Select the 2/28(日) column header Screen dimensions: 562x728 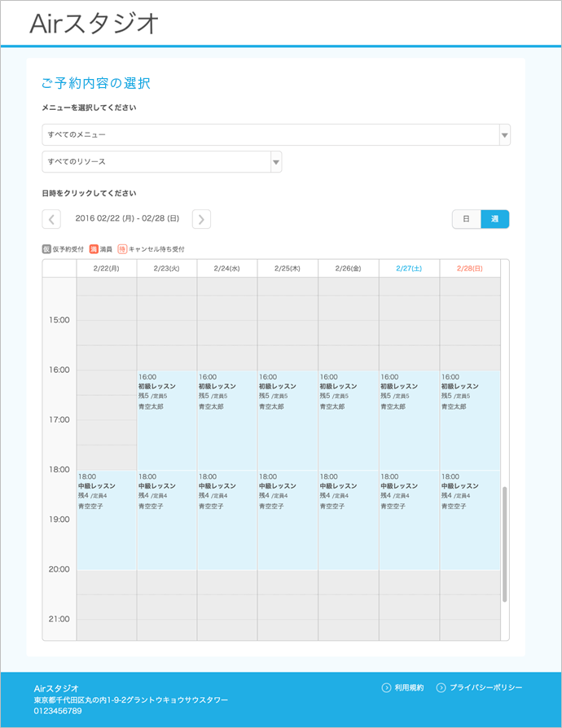[x=470, y=269]
